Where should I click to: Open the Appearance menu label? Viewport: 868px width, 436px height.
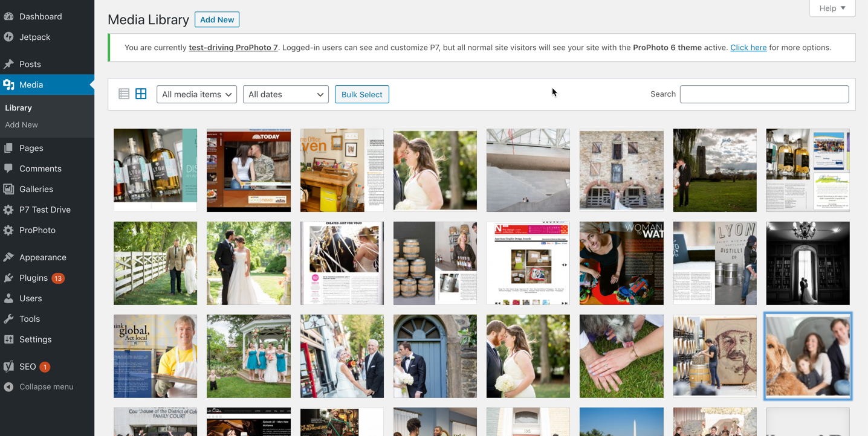(x=43, y=257)
